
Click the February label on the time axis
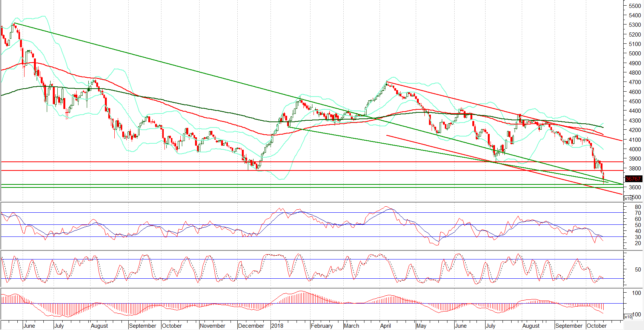322,325
